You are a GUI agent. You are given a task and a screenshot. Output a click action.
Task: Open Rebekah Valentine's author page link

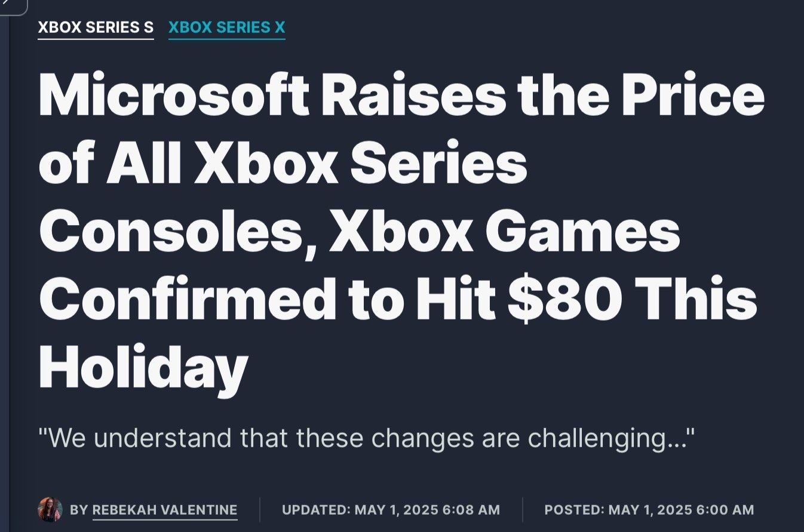point(165,510)
